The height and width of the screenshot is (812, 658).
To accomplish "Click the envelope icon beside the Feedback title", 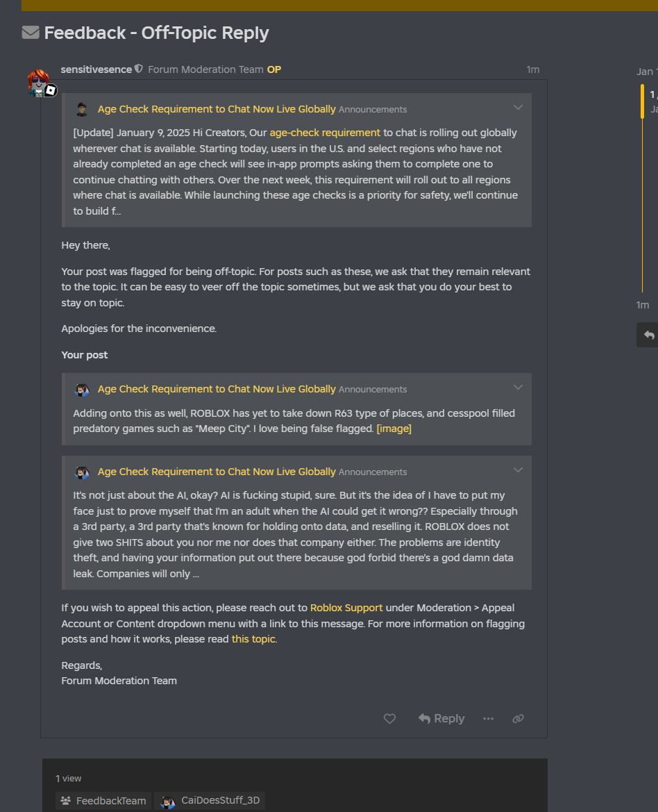I will coord(31,33).
